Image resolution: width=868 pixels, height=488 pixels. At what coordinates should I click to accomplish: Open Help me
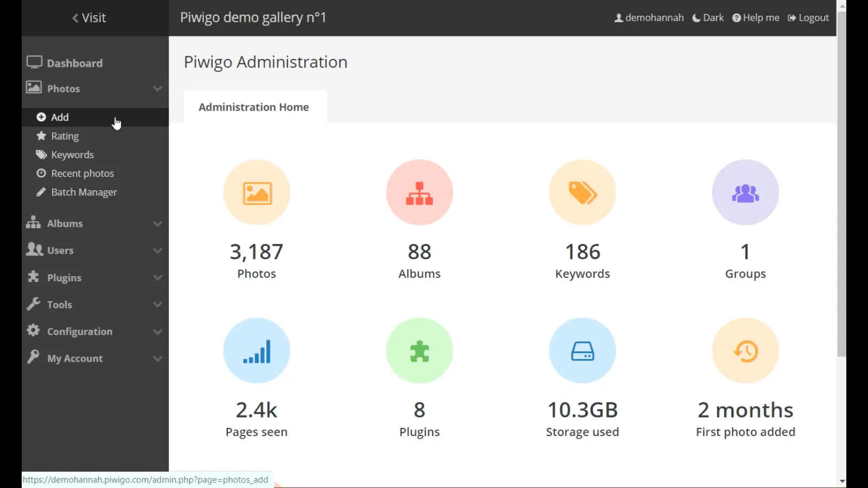[x=755, y=17]
